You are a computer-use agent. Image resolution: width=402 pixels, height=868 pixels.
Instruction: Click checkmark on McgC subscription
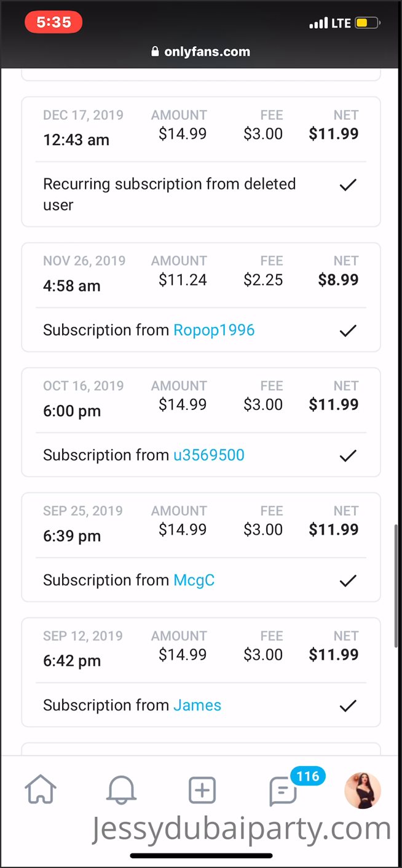pyautogui.click(x=348, y=580)
